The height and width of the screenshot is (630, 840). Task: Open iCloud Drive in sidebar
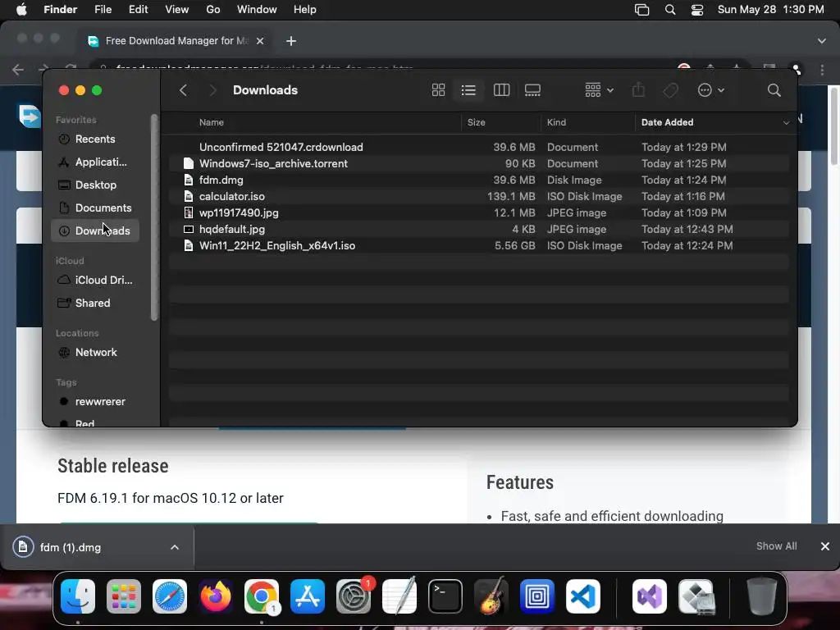pos(95,281)
